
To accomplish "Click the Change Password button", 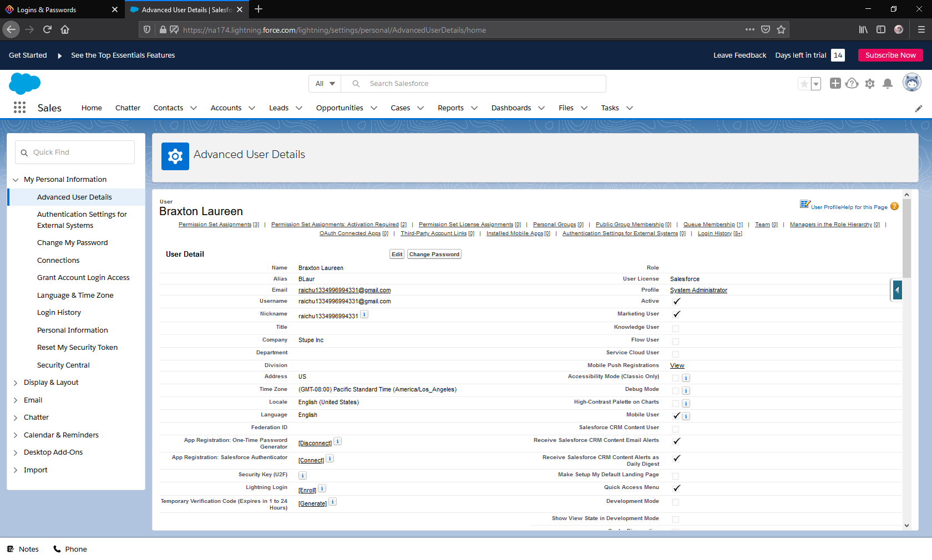I will (x=434, y=254).
